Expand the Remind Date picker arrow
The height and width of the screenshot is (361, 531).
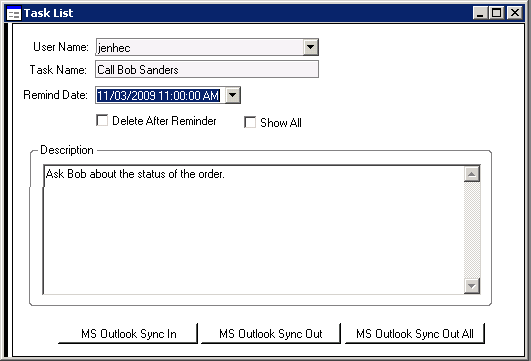(x=233, y=95)
